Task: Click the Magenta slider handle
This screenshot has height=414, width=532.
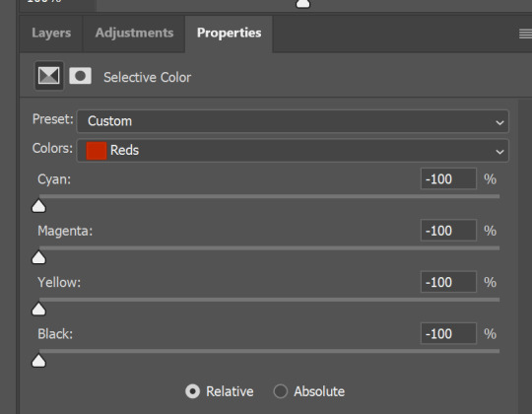Action: (x=38, y=257)
